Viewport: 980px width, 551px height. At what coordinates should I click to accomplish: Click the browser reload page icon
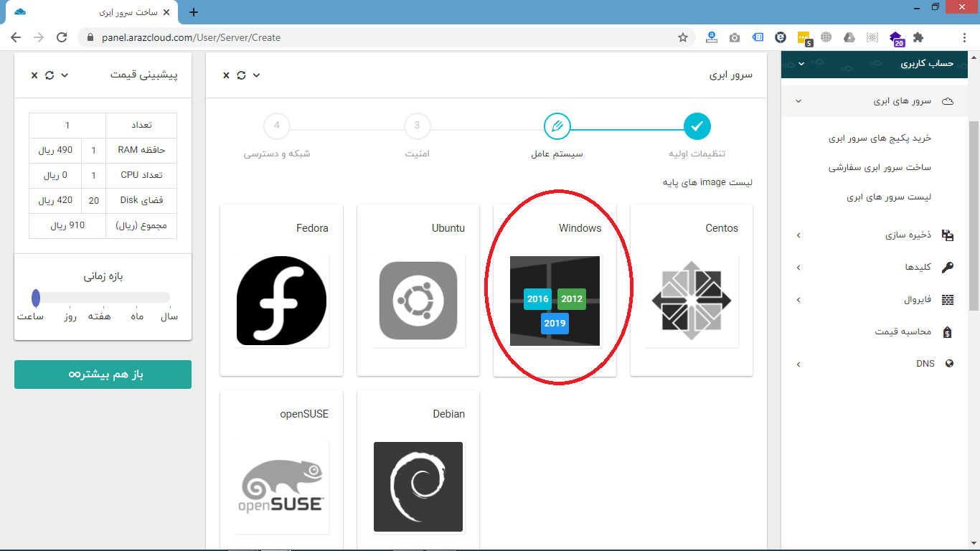[62, 37]
